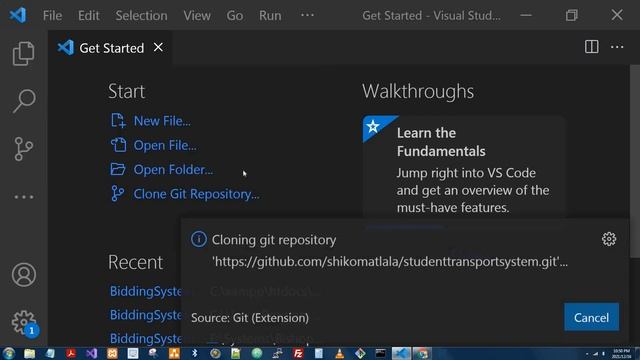This screenshot has width=640, height=360.
Task: Open Visual Studio purple icon in taskbar
Action: pyautogui.click(x=91, y=353)
